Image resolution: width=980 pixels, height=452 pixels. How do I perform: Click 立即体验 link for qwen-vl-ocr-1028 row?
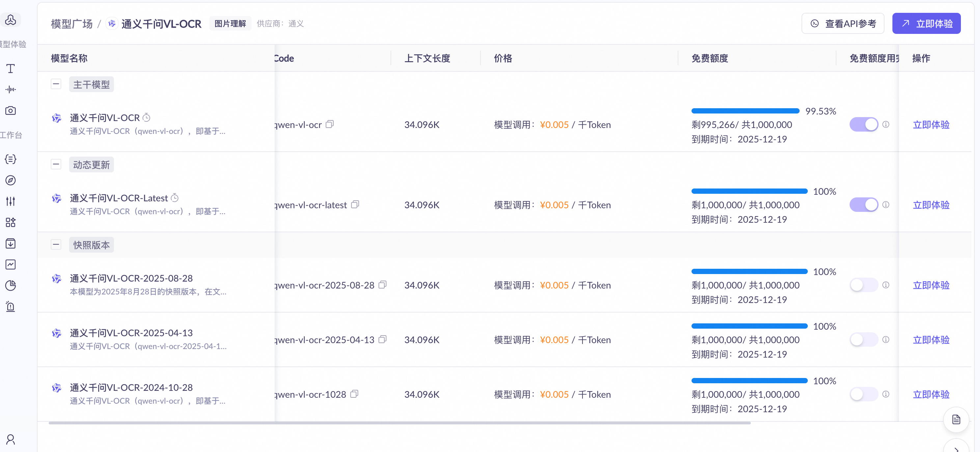coord(931,394)
